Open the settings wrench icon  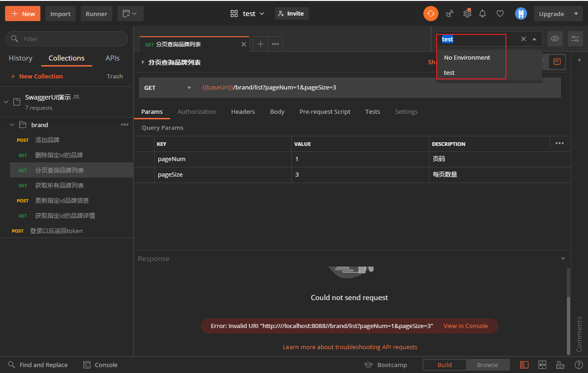tap(467, 13)
